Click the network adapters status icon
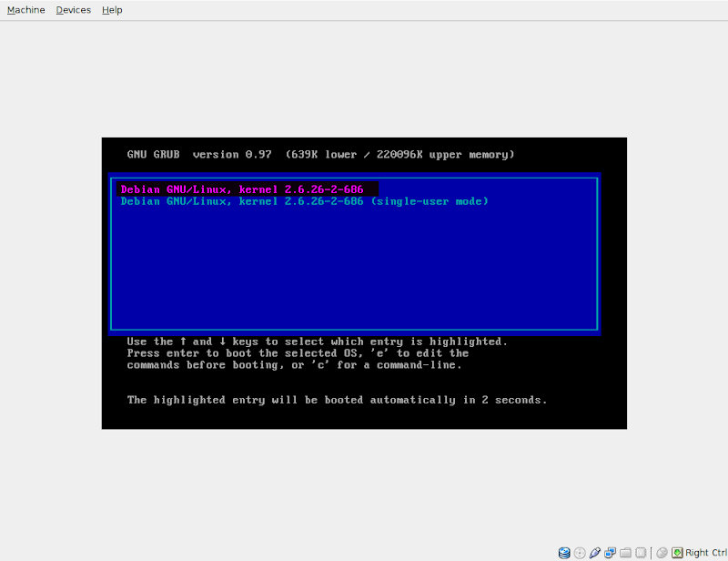 pyautogui.click(x=610, y=553)
